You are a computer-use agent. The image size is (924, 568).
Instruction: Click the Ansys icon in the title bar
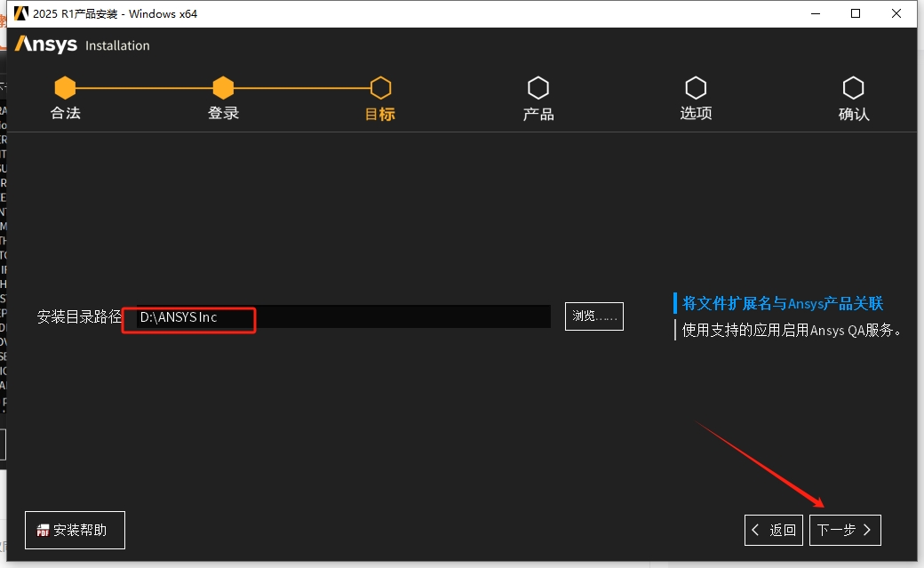pyautogui.click(x=21, y=13)
